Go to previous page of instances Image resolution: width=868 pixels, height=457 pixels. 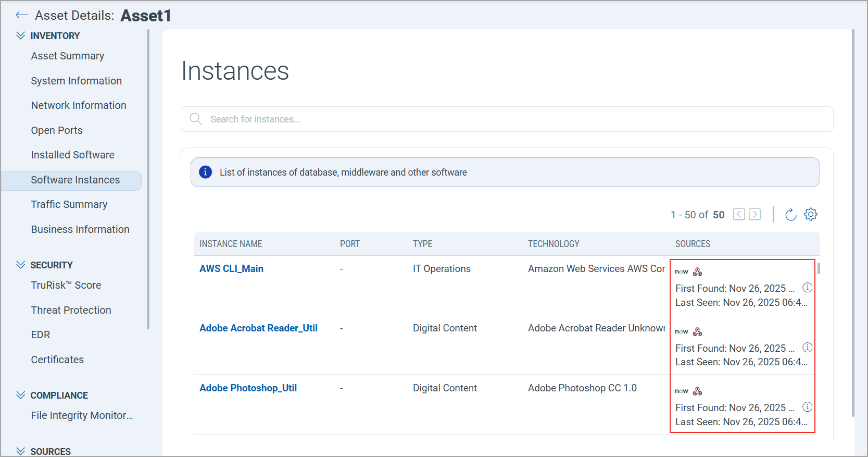[x=739, y=214]
